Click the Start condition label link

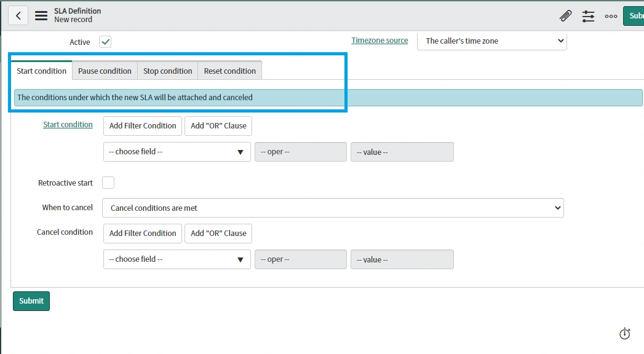(x=68, y=124)
